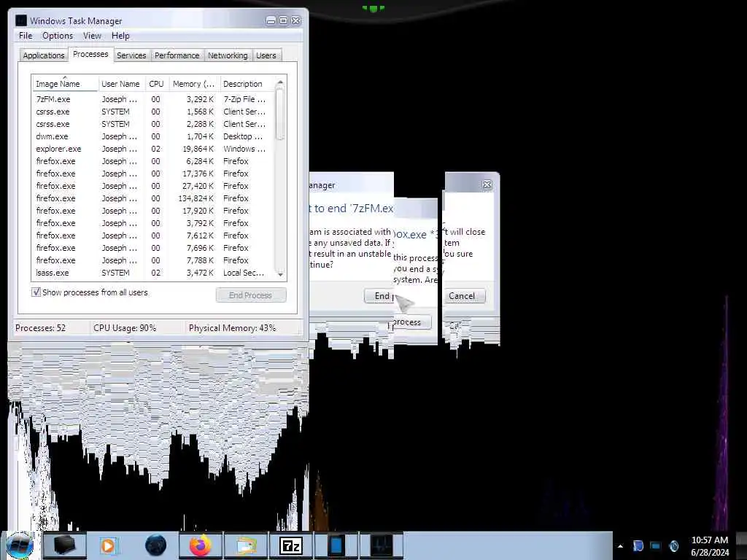
Task: Select firefox.exe row using 6,284 K
Action: coord(153,161)
